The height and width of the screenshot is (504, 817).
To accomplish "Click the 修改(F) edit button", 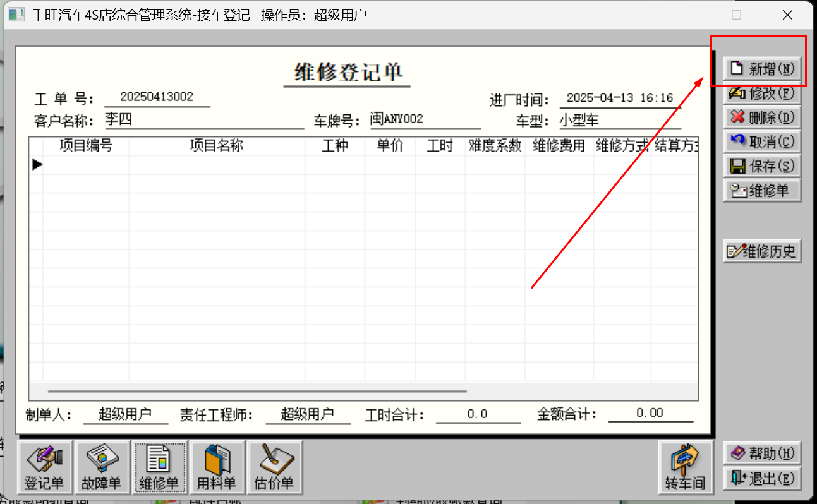I will pyautogui.click(x=762, y=93).
